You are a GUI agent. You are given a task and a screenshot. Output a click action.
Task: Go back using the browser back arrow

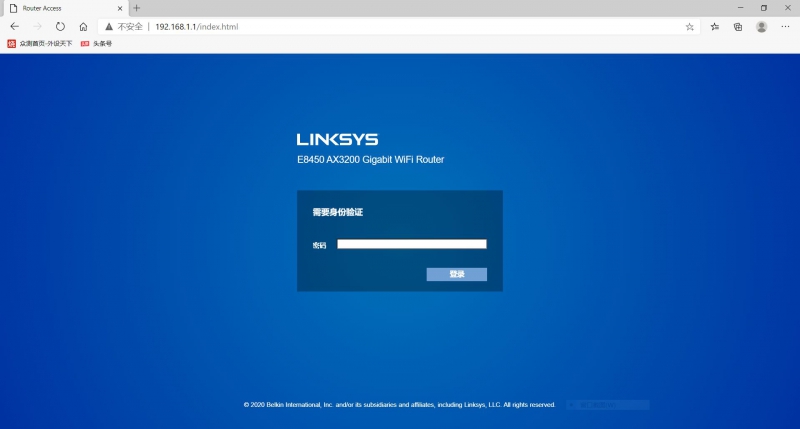[14, 27]
